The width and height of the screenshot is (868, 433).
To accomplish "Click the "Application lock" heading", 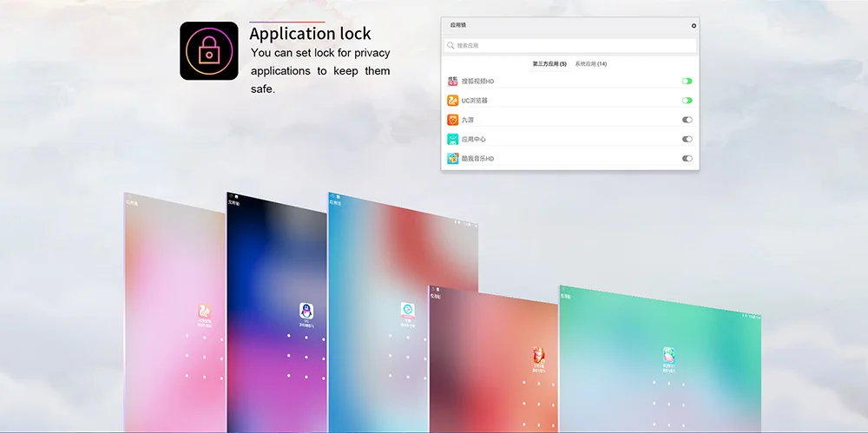I will pos(310,34).
